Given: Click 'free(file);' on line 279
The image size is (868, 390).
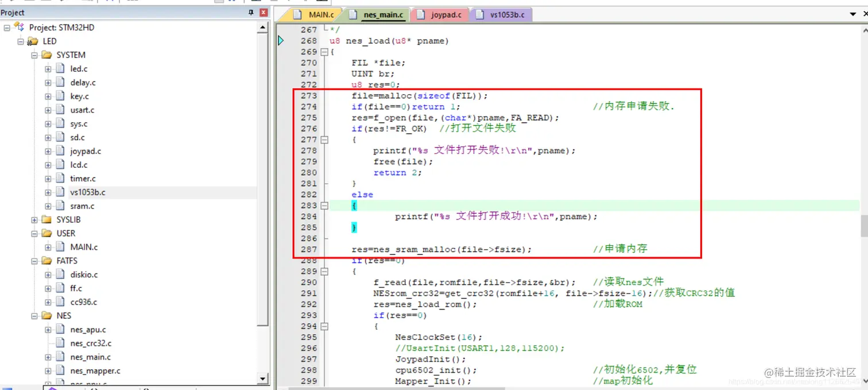Looking at the screenshot, I should point(404,161).
